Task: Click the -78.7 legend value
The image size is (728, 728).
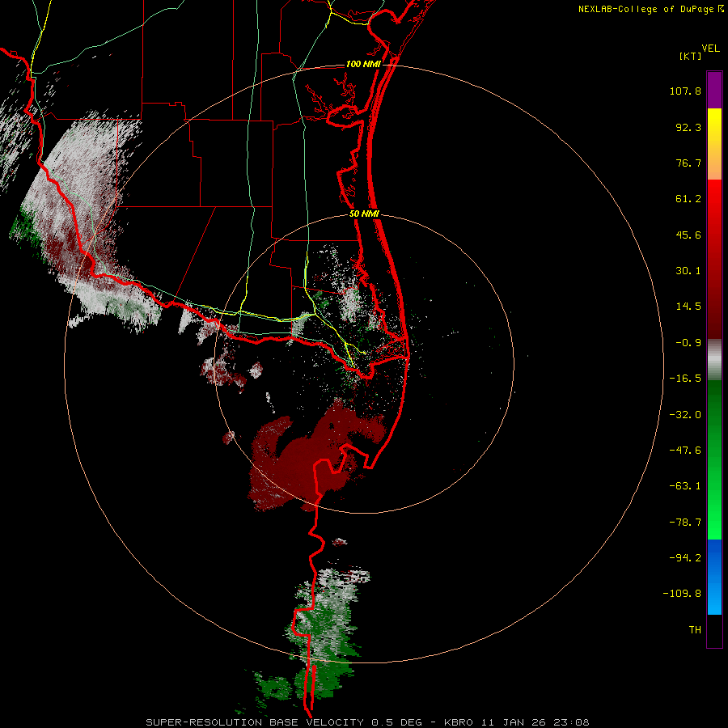Action: pos(685,523)
